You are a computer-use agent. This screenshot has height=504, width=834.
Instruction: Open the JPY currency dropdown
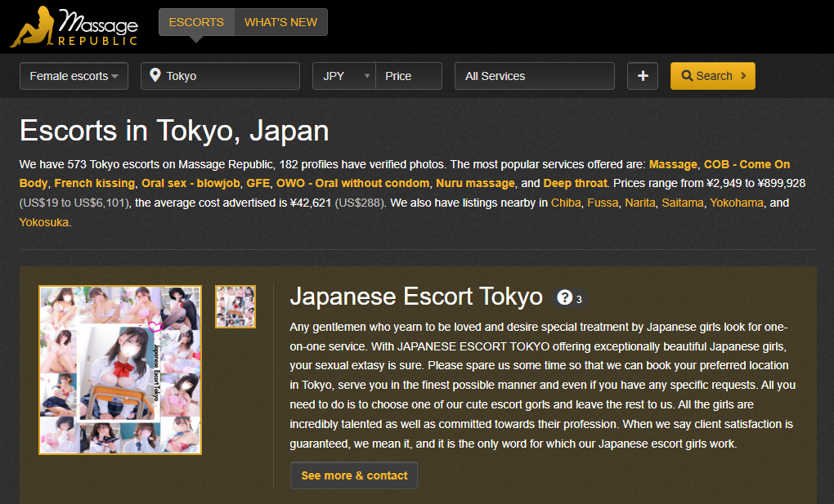click(344, 76)
